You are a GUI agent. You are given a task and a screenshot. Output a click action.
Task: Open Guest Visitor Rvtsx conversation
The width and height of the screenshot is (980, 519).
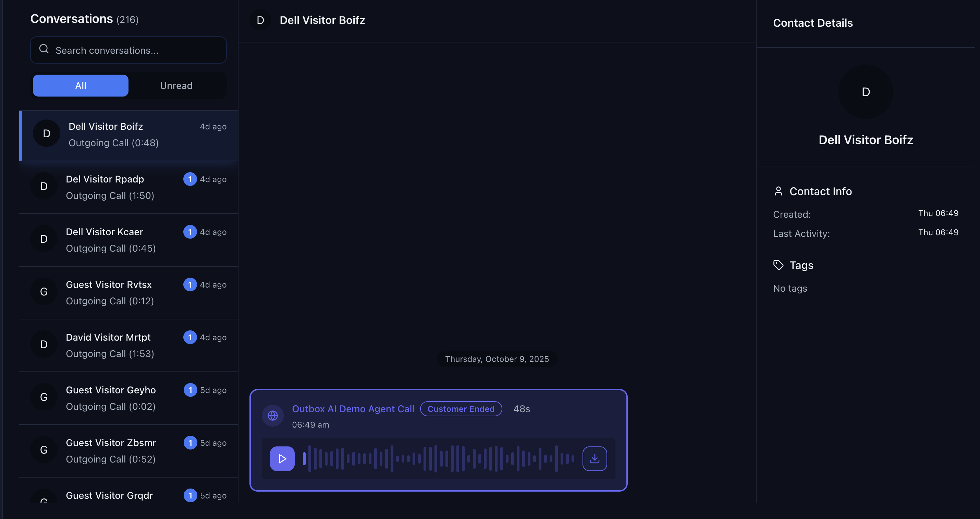[128, 292]
